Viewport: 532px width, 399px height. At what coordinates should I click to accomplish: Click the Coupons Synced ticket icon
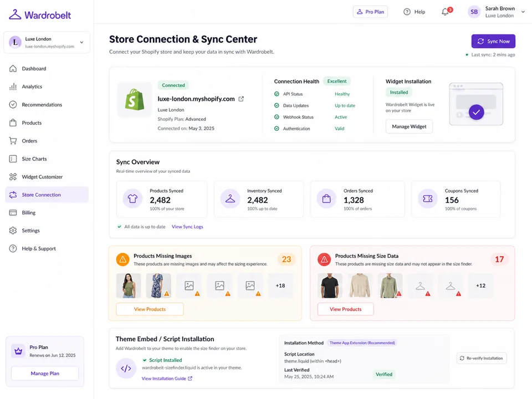[427, 199]
